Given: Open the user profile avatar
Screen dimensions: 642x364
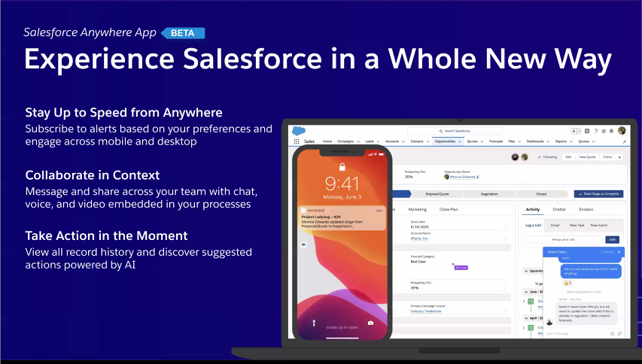Looking at the screenshot, I should pyautogui.click(x=622, y=130).
